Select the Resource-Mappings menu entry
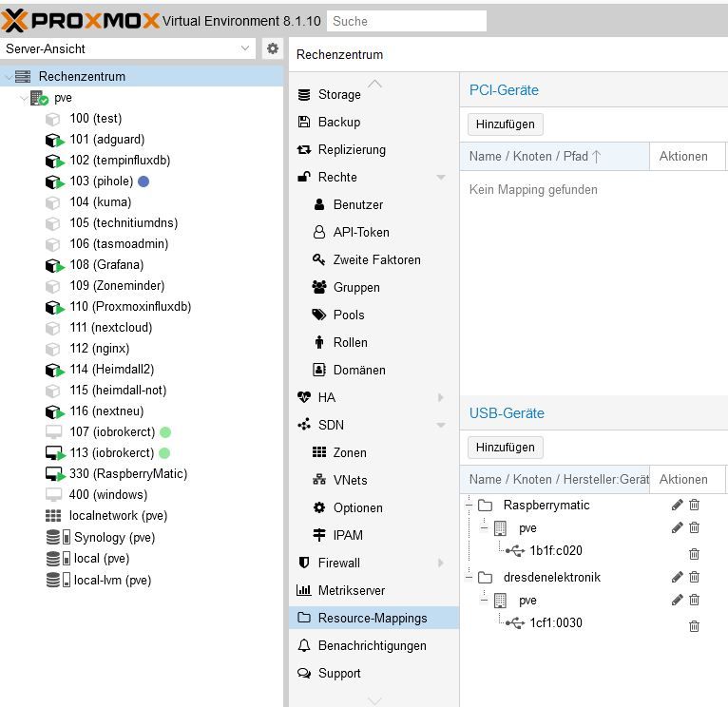 pyautogui.click(x=374, y=618)
